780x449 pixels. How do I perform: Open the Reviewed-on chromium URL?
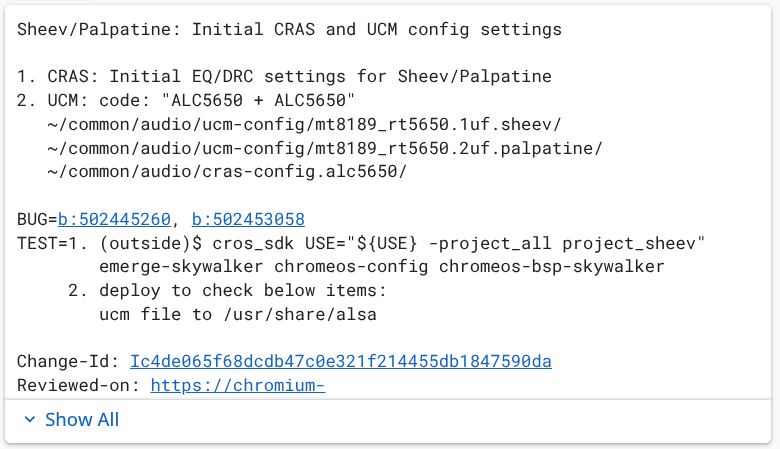(x=238, y=385)
